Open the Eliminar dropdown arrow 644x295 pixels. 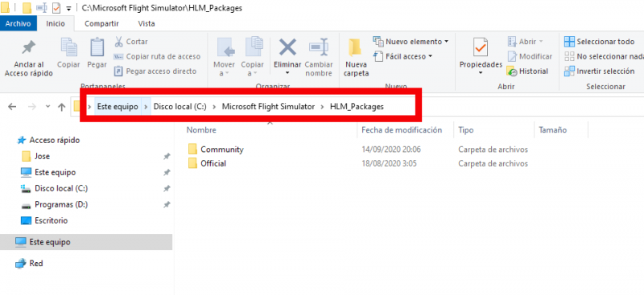tap(287, 73)
